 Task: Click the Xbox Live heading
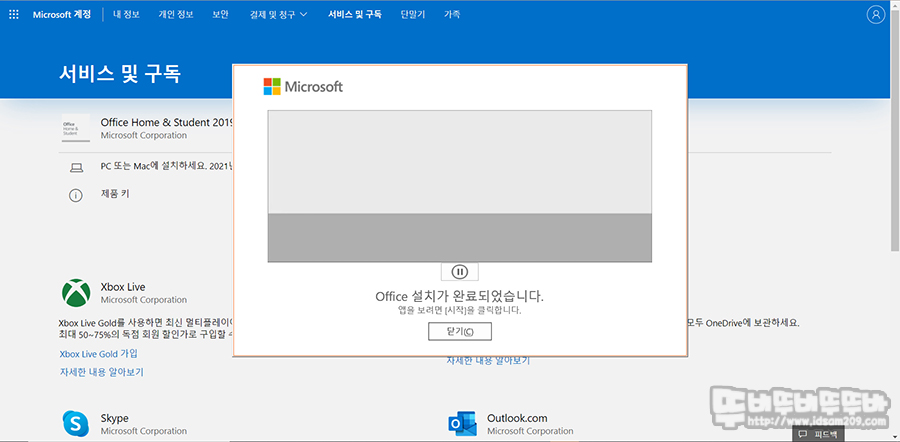pyautogui.click(x=123, y=287)
